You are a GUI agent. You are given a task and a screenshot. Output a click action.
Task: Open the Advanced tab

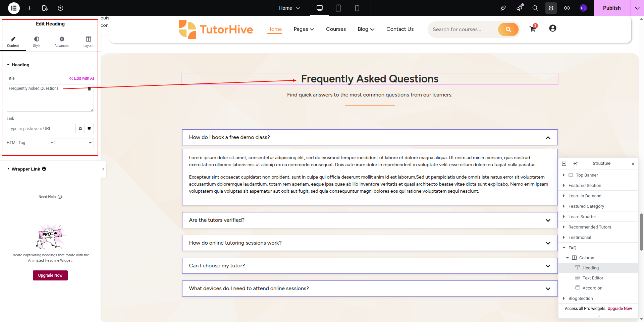(62, 42)
